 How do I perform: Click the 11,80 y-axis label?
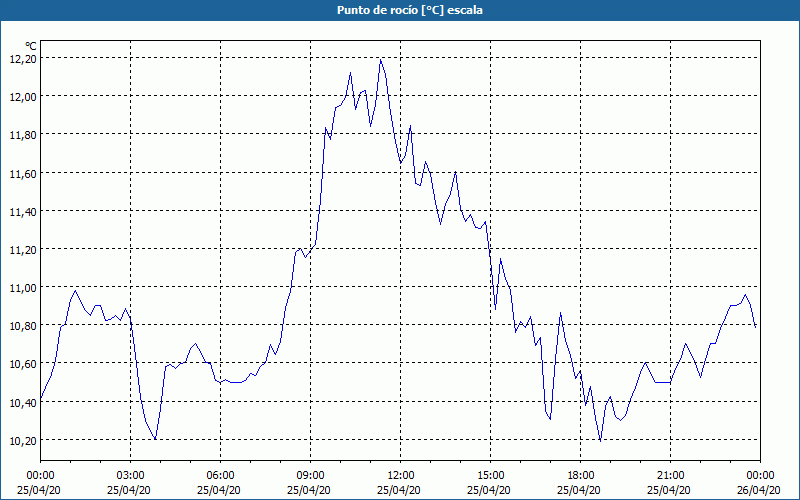(x=23, y=135)
